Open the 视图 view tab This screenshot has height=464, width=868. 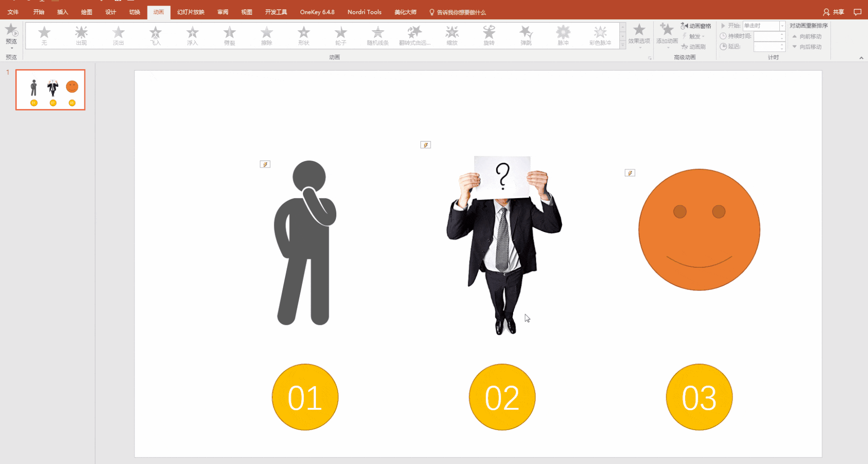coord(247,12)
